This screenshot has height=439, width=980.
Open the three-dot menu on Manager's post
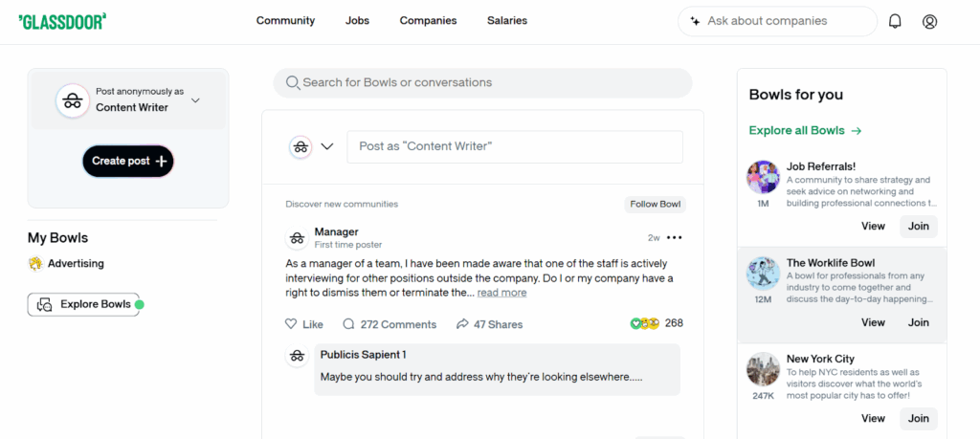point(675,238)
